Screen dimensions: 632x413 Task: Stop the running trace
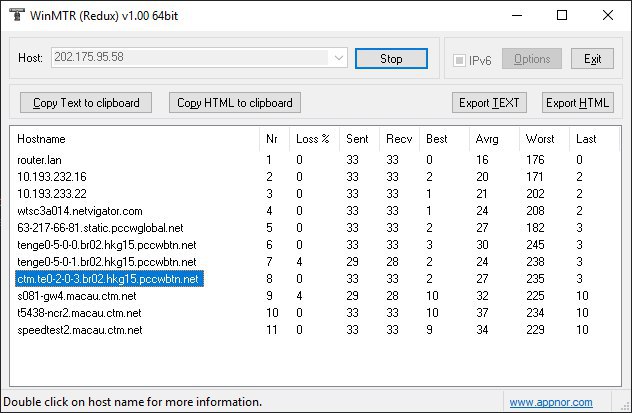pos(391,59)
